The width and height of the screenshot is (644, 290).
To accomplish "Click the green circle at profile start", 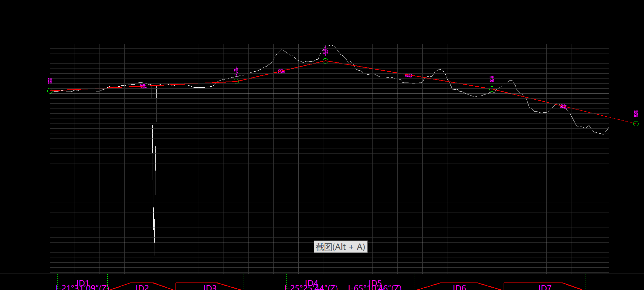I will (50, 91).
